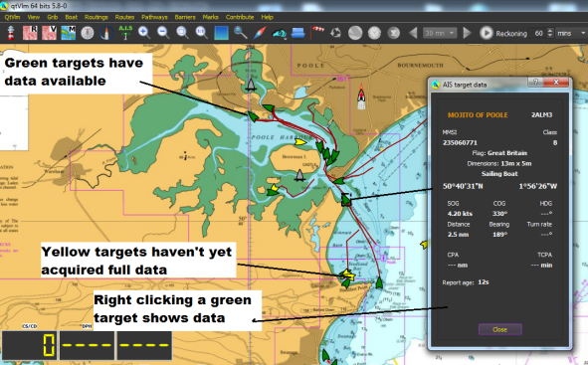Click the zoom in magnifier
This screenshot has height=365, width=588.
point(144,33)
